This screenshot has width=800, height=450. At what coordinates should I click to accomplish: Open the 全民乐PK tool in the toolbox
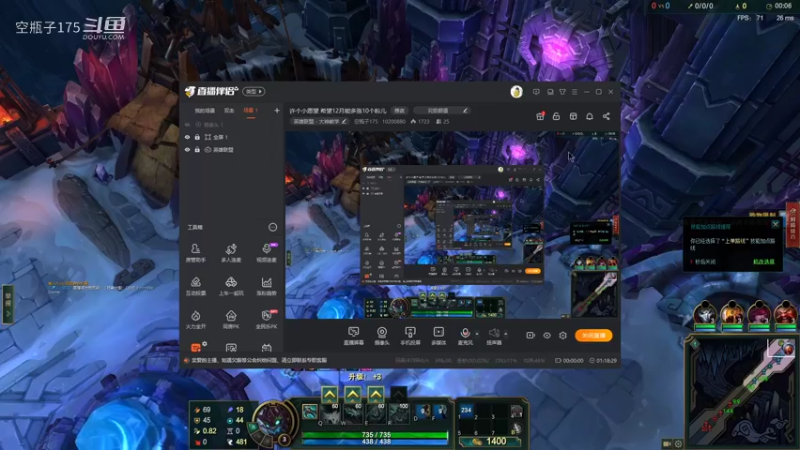pos(266,319)
